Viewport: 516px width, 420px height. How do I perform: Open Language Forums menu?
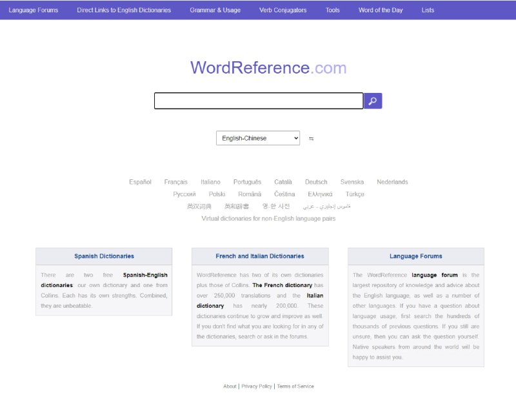click(x=34, y=10)
